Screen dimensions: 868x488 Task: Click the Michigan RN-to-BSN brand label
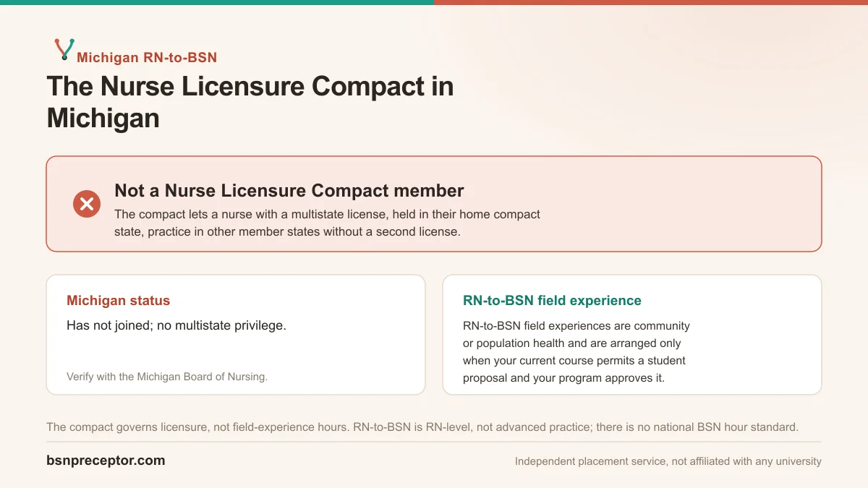coord(147,58)
